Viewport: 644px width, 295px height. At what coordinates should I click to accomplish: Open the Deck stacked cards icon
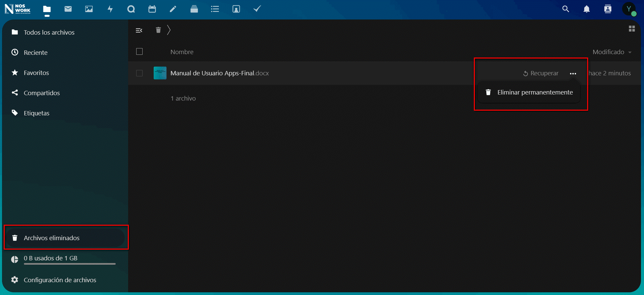coord(194,9)
